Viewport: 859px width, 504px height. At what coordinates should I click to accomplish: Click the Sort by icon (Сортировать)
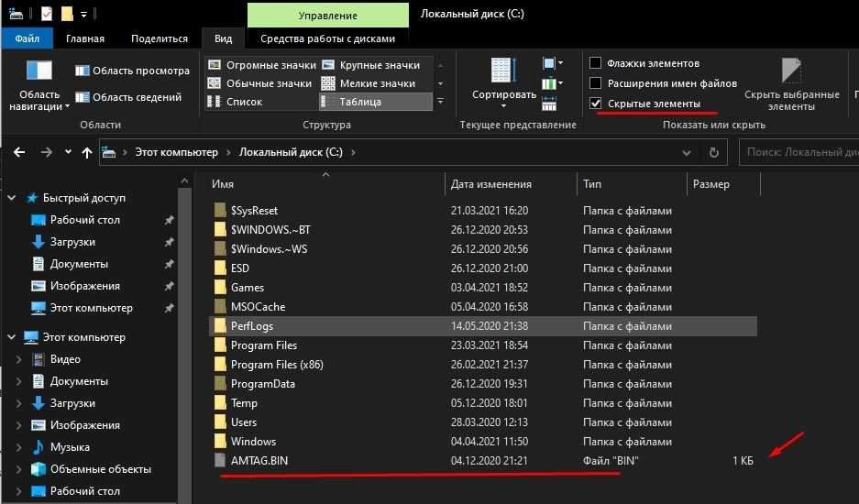click(x=503, y=73)
